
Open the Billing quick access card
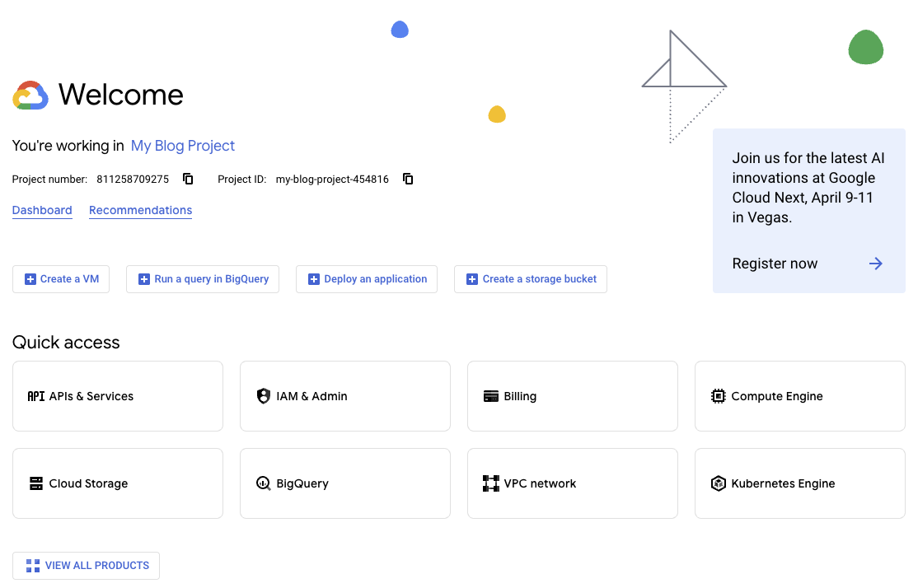573,396
